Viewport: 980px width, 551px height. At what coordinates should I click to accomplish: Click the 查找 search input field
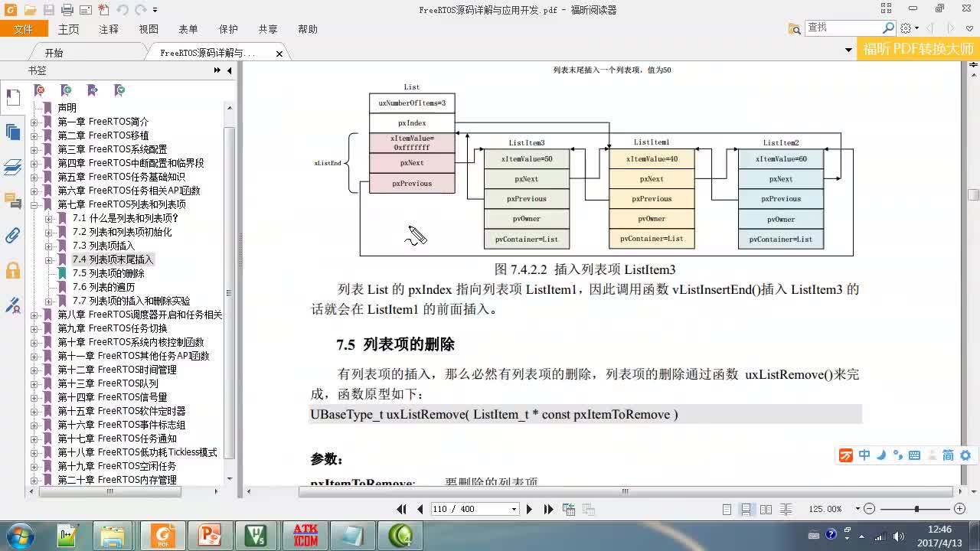[843, 28]
